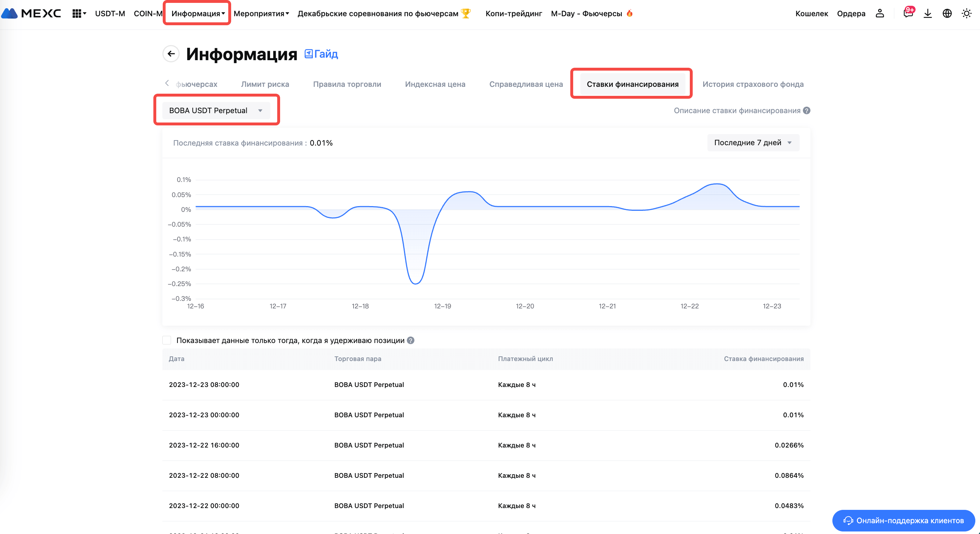Open language globe icon
The image size is (980, 534).
tap(947, 14)
